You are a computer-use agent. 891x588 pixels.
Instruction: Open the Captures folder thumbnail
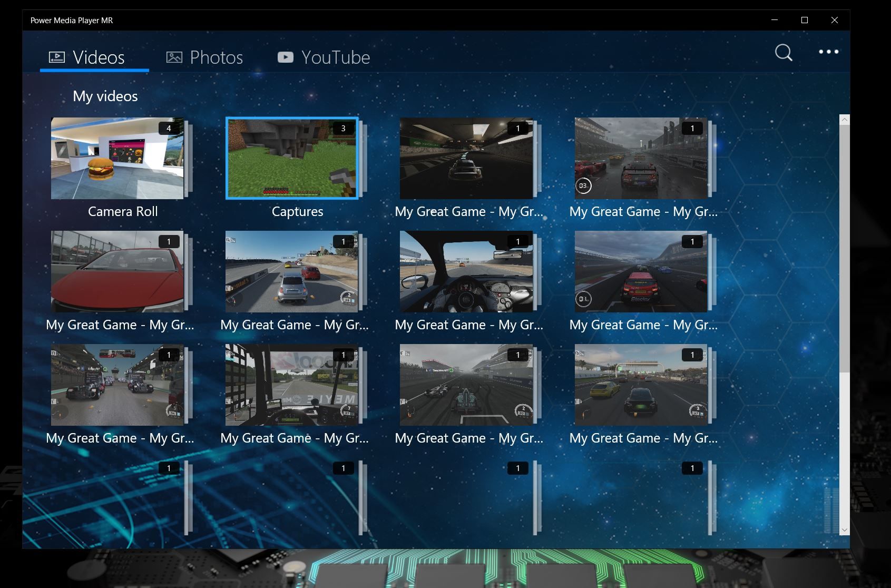coord(292,158)
